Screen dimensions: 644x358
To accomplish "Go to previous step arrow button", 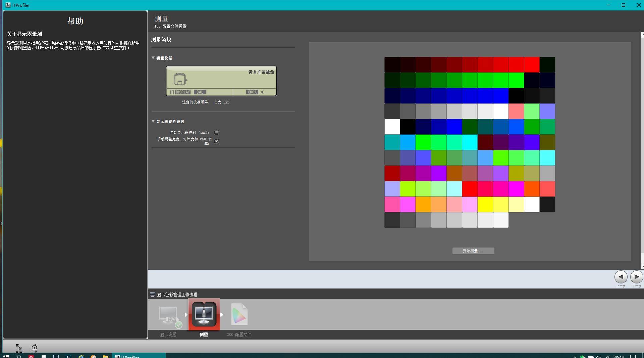I will pyautogui.click(x=621, y=277).
